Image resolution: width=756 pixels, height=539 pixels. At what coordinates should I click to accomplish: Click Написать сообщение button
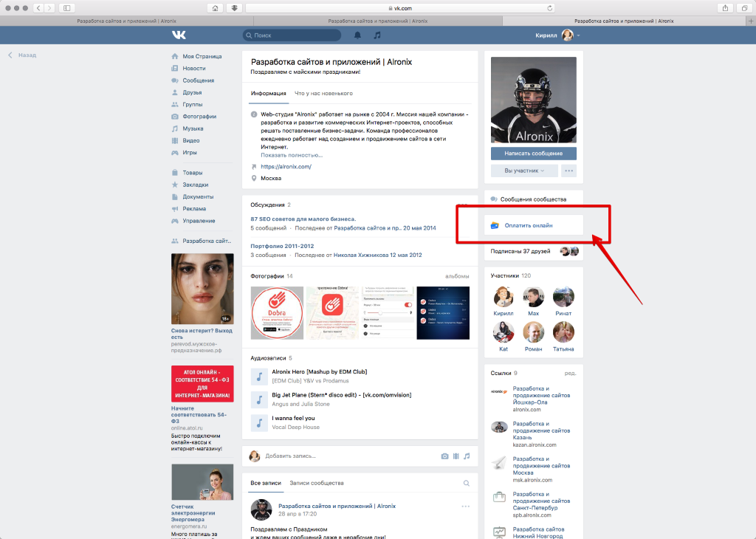coord(533,154)
